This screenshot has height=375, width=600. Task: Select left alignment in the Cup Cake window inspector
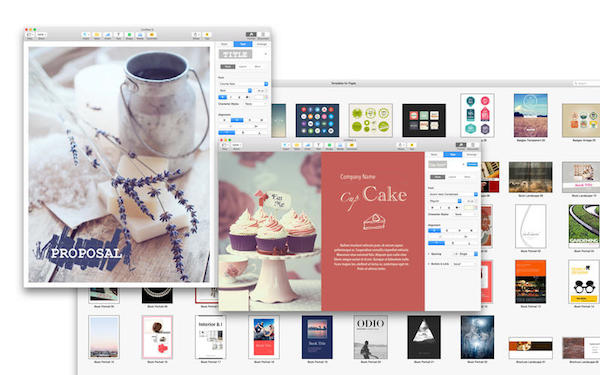coord(434,230)
